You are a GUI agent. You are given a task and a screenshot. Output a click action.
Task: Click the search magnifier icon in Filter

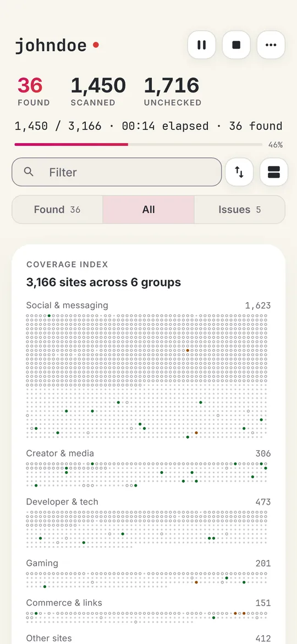click(29, 172)
